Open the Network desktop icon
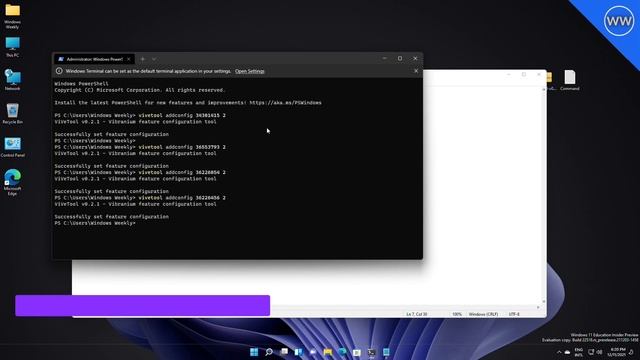Screen dimensions: 640x360 [x=12, y=80]
